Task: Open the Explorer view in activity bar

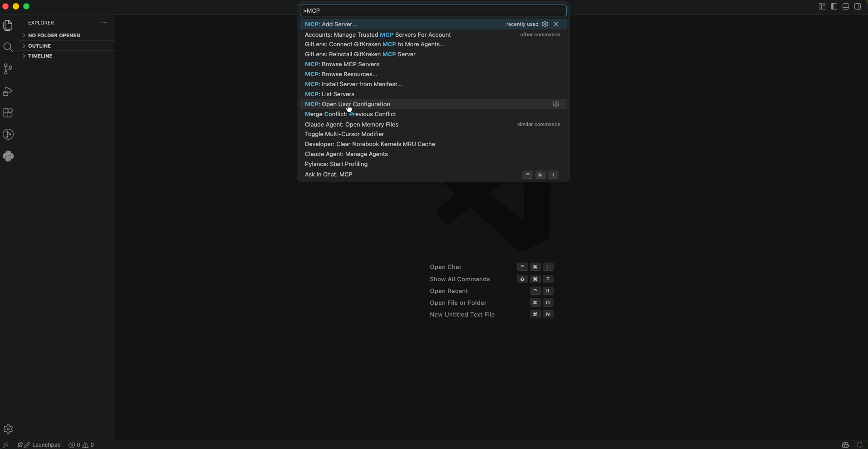Action: 8,25
